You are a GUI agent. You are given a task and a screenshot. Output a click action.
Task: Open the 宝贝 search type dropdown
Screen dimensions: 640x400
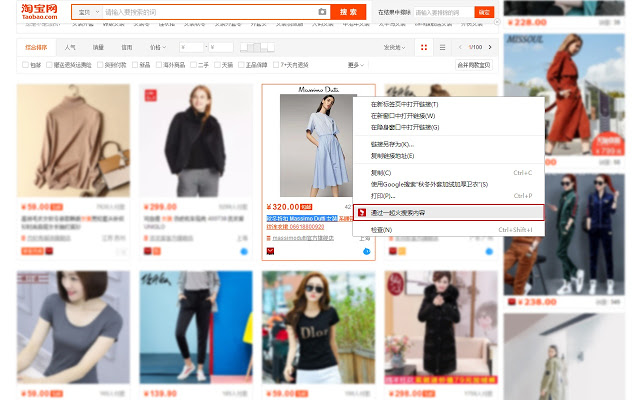pos(88,12)
